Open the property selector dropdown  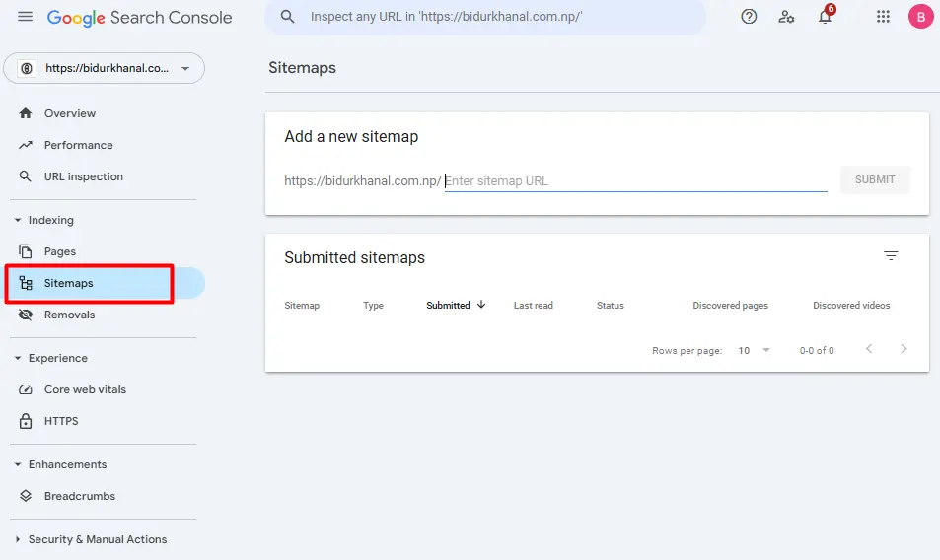[105, 68]
